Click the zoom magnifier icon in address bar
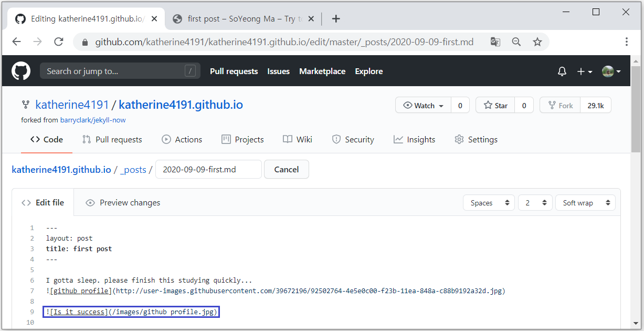 point(516,42)
